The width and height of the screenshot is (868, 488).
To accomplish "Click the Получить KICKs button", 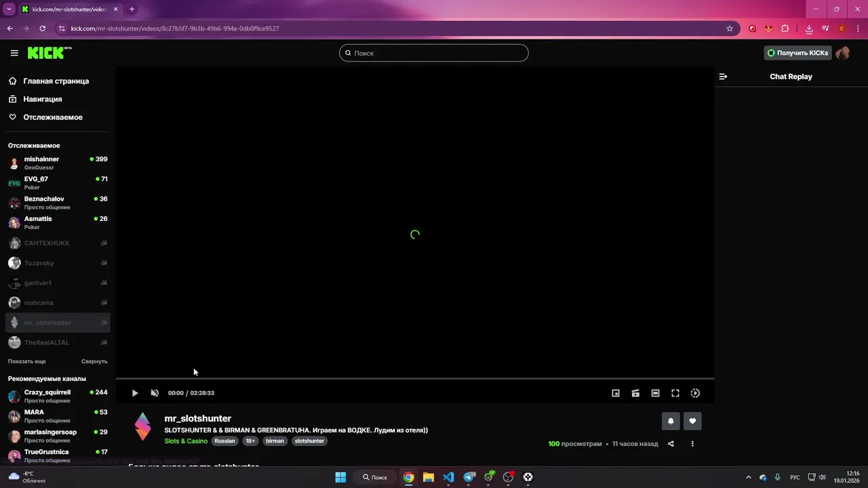I will click(x=797, y=53).
